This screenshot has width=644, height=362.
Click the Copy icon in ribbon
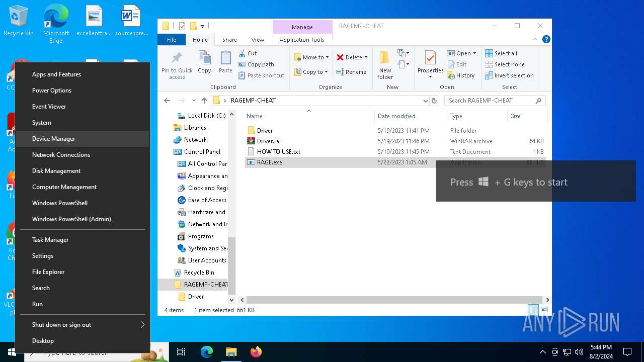[204, 62]
